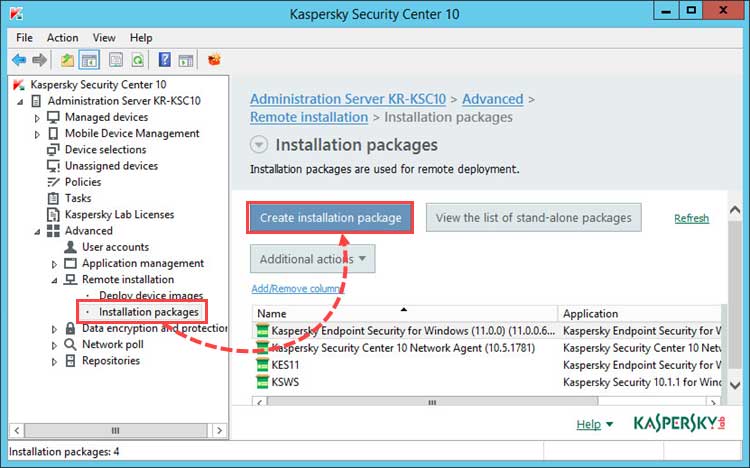Click the Refresh link
Viewport: 750px width, 468px height.
point(691,218)
